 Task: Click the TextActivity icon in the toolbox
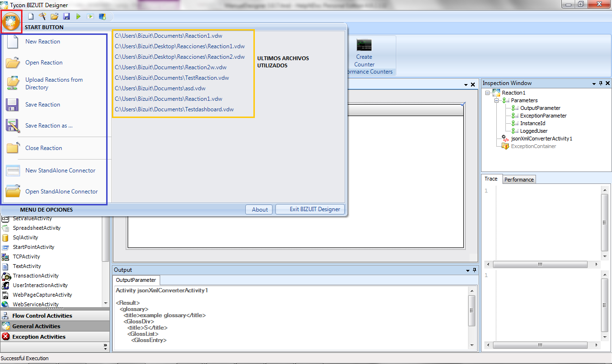pyautogui.click(x=5, y=266)
